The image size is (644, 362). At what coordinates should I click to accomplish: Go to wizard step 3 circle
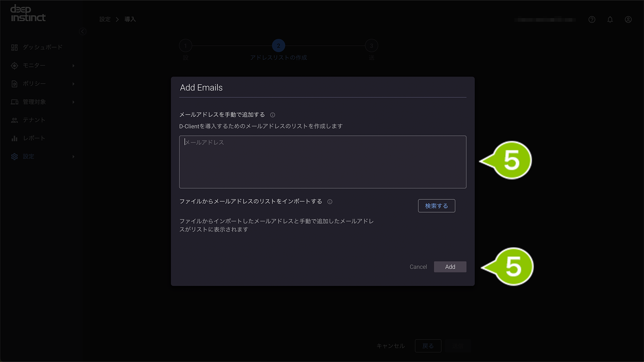372,46
